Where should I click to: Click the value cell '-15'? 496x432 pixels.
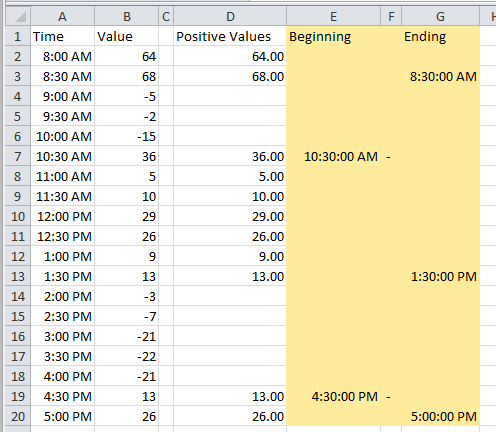pos(127,136)
